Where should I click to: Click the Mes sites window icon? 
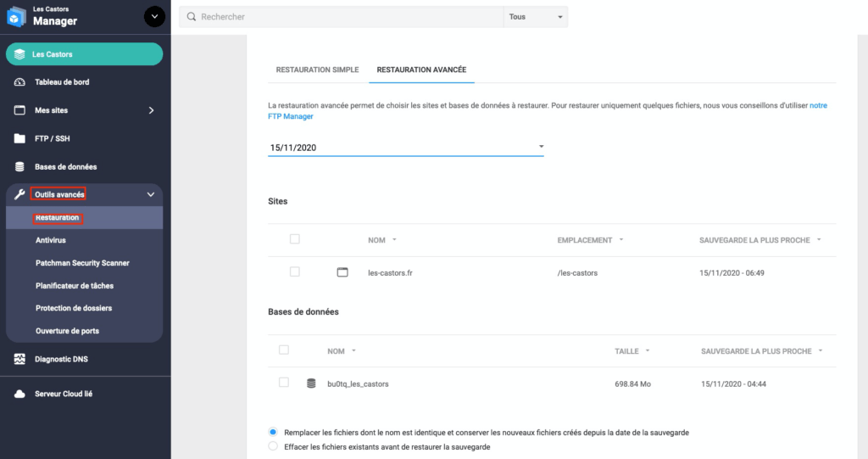[x=20, y=110]
